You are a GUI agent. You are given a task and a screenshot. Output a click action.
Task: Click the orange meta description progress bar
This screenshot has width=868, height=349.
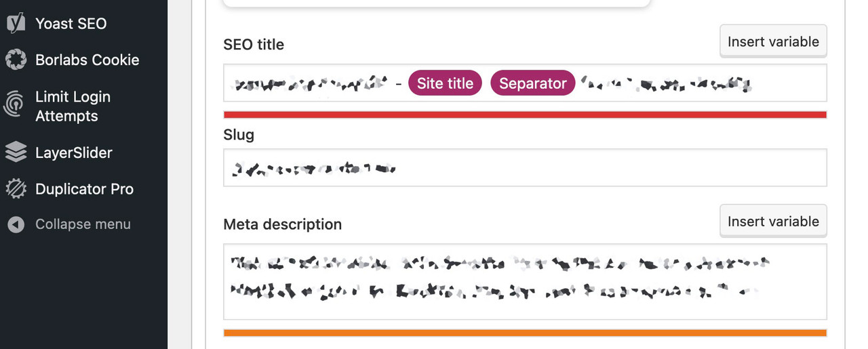pos(525,333)
